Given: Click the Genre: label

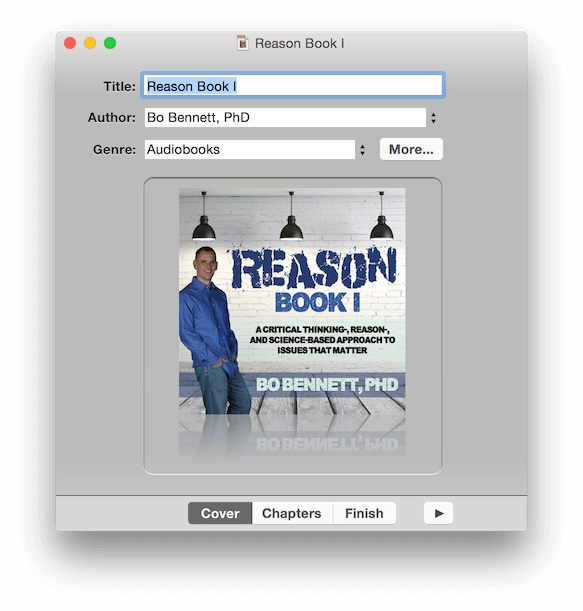Looking at the screenshot, I should coord(115,150).
